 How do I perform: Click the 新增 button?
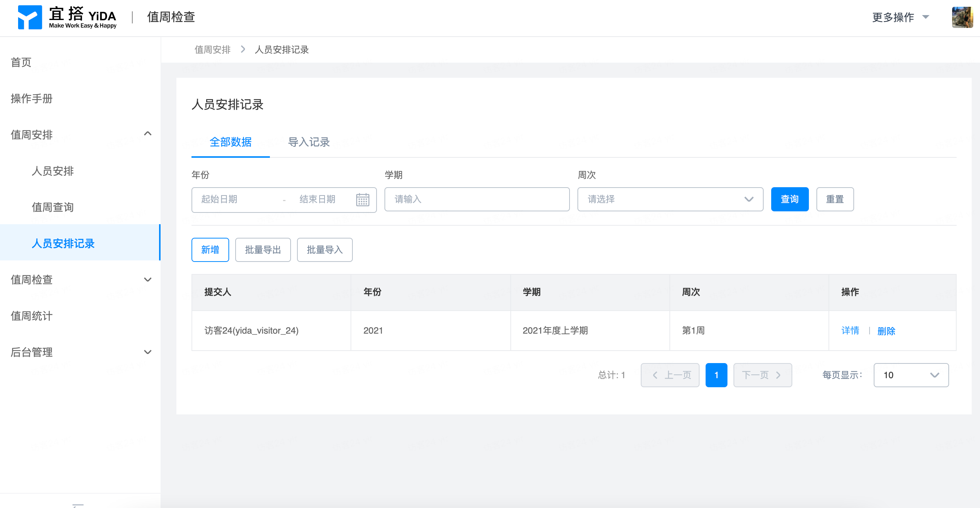(x=210, y=250)
